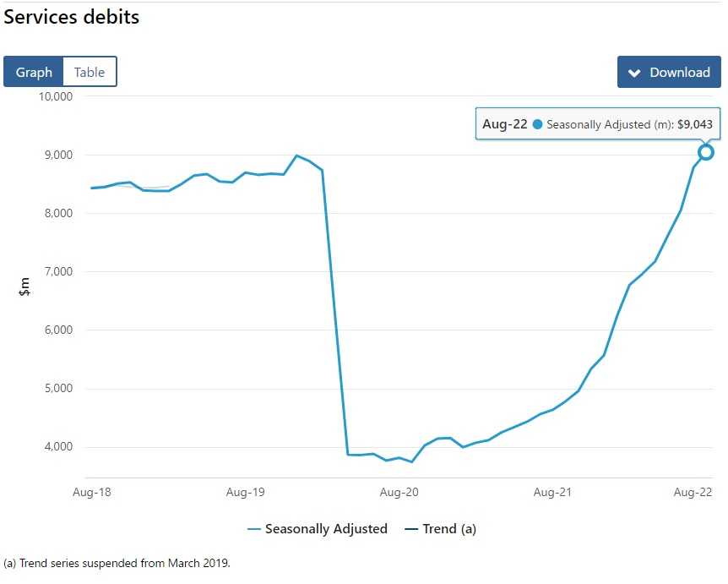Switch to the Graph view tab
728x584 pixels.
pyautogui.click(x=34, y=72)
